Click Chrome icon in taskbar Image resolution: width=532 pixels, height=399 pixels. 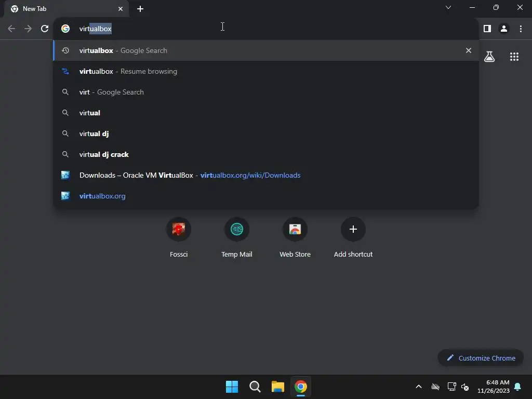[x=301, y=387]
